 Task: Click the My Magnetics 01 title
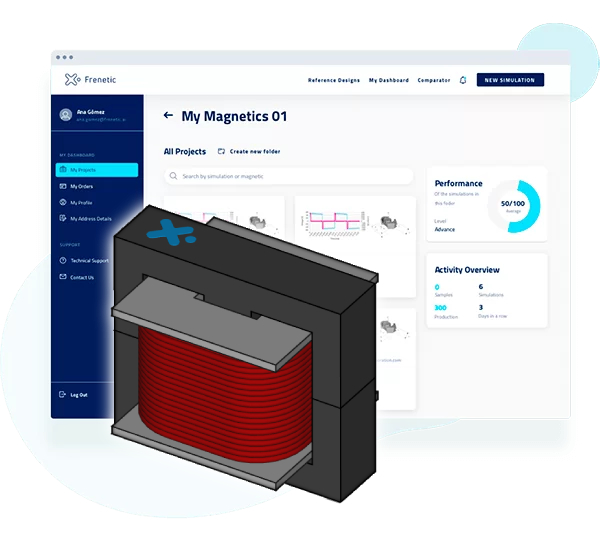click(x=234, y=116)
